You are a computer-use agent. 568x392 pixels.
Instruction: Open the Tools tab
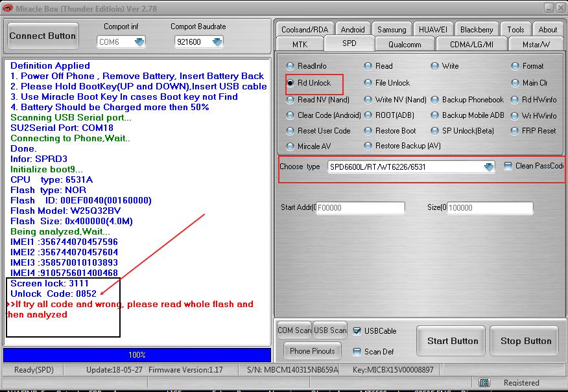point(515,29)
